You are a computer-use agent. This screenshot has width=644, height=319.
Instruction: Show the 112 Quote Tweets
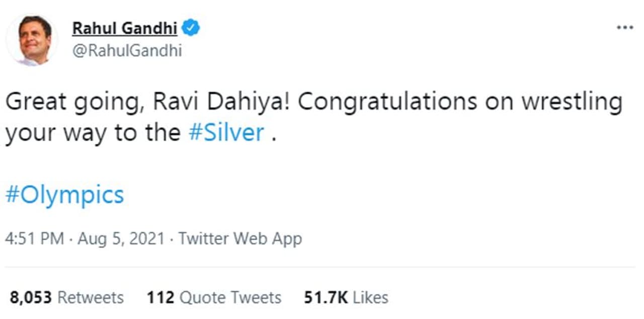click(214, 297)
